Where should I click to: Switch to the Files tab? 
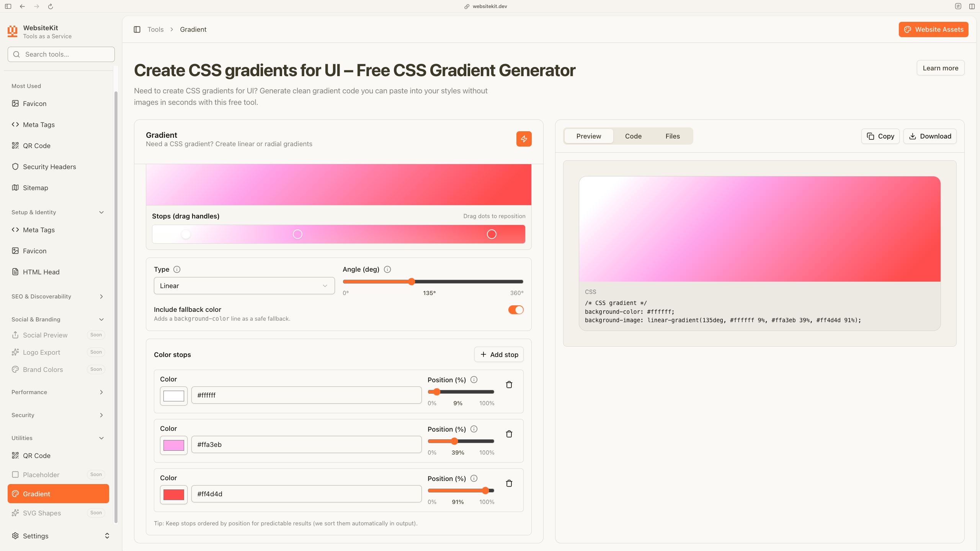click(x=673, y=136)
